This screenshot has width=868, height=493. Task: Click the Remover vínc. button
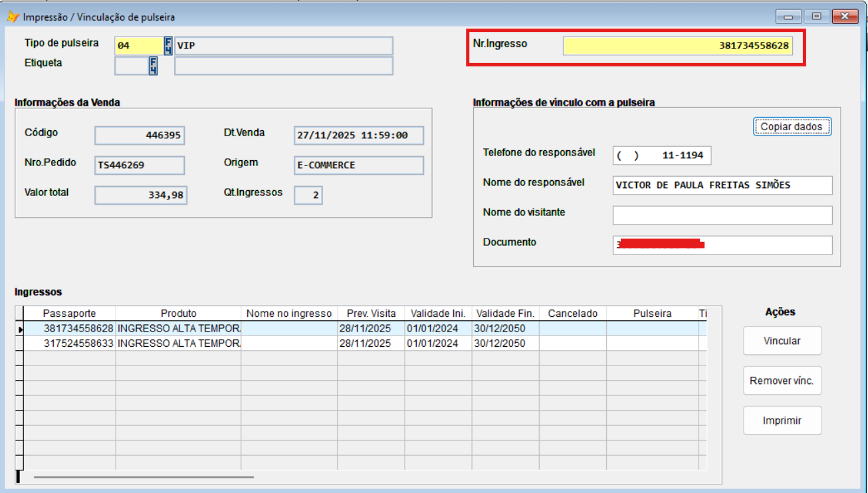click(782, 381)
